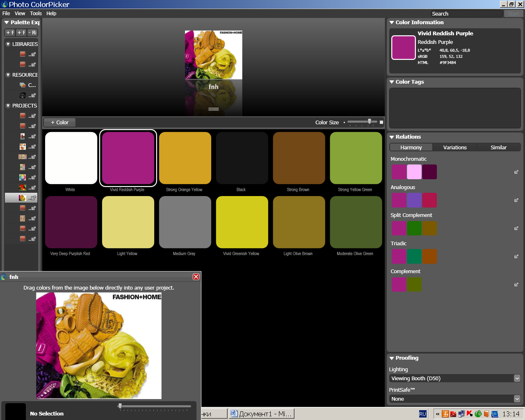525x420 pixels.
Task: Open the PrintSafe dropdown set to None
Action: point(455,399)
